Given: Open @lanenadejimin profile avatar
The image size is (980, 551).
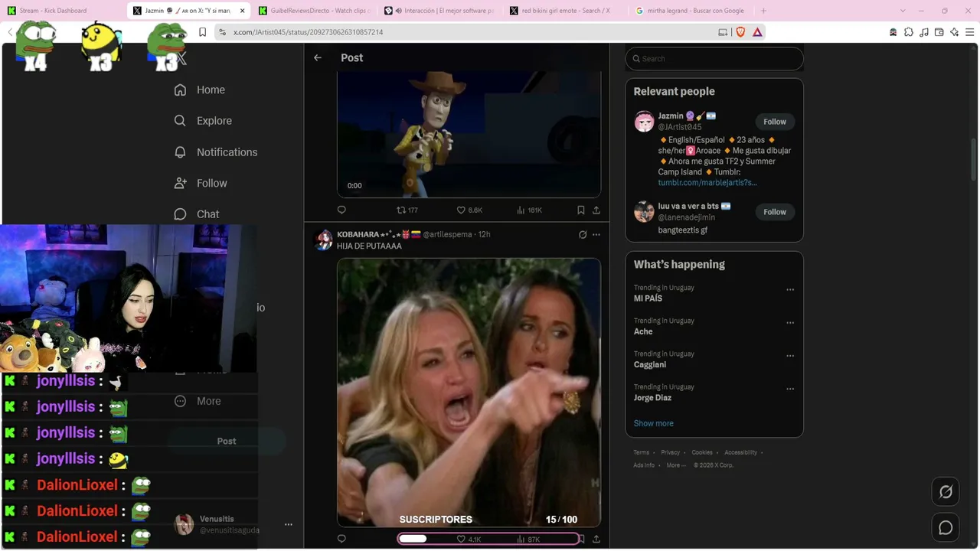Looking at the screenshot, I should pos(644,212).
